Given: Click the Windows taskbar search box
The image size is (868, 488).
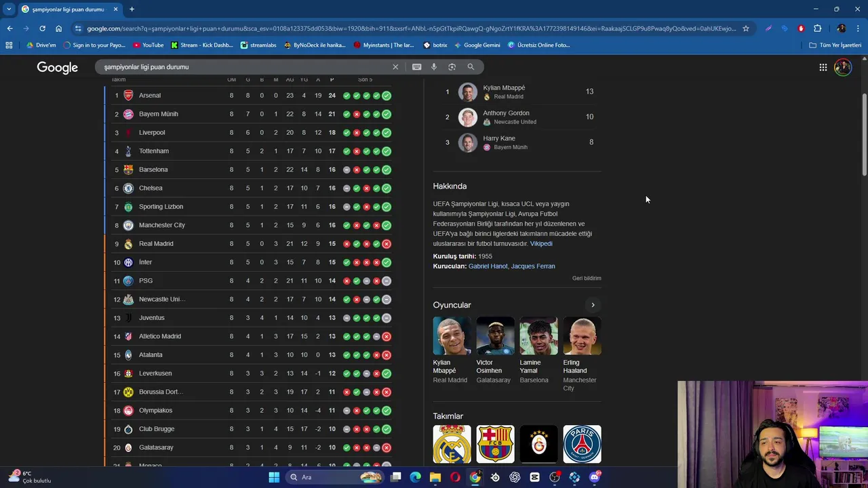Looking at the screenshot, I should [334, 477].
